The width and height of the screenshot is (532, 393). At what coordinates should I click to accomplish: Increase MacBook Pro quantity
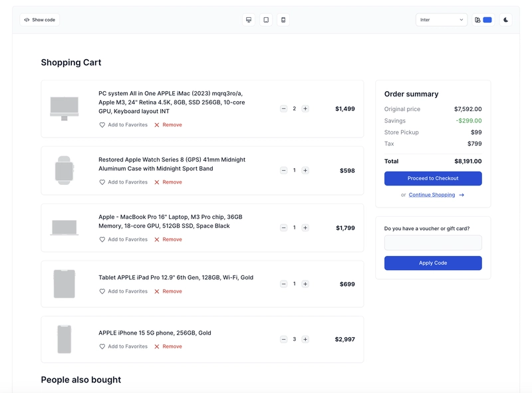[305, 227]
